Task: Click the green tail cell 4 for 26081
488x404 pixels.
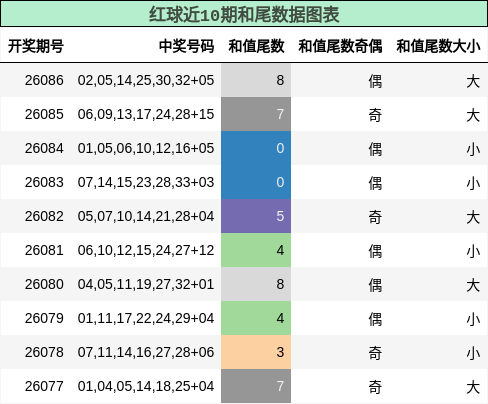Action: (256, 250)
